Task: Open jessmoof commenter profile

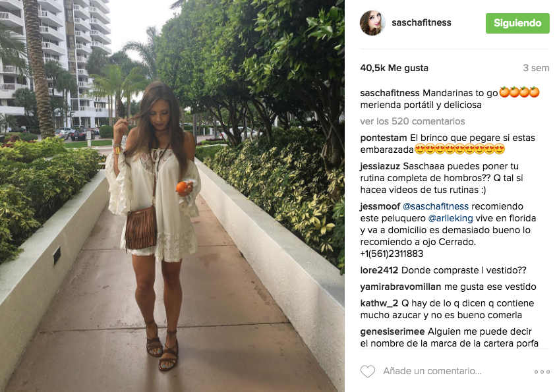Action: (x=380, y=206)
